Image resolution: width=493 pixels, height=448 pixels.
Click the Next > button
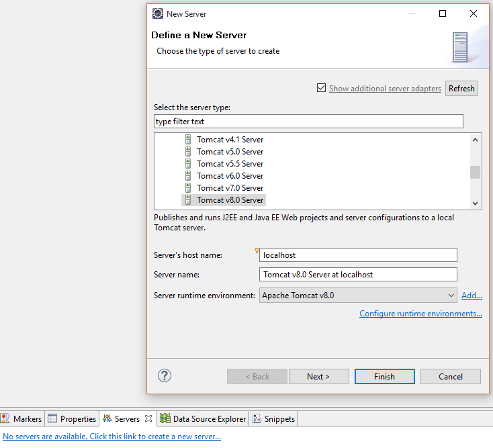pyautogui.click(x=319, y=376)
